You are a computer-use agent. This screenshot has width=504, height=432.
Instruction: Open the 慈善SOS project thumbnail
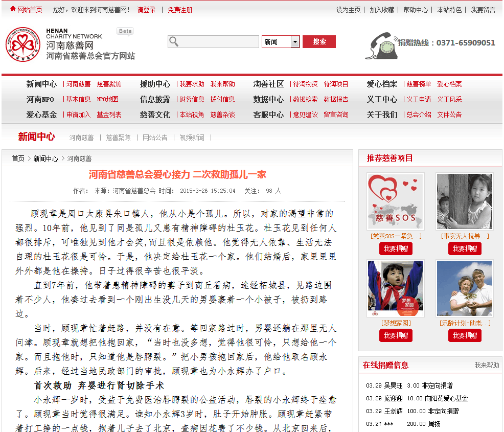395,201
